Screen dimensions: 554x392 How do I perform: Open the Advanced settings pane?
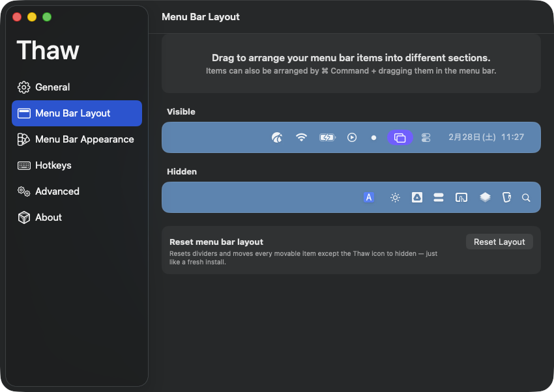pos(57,191)
